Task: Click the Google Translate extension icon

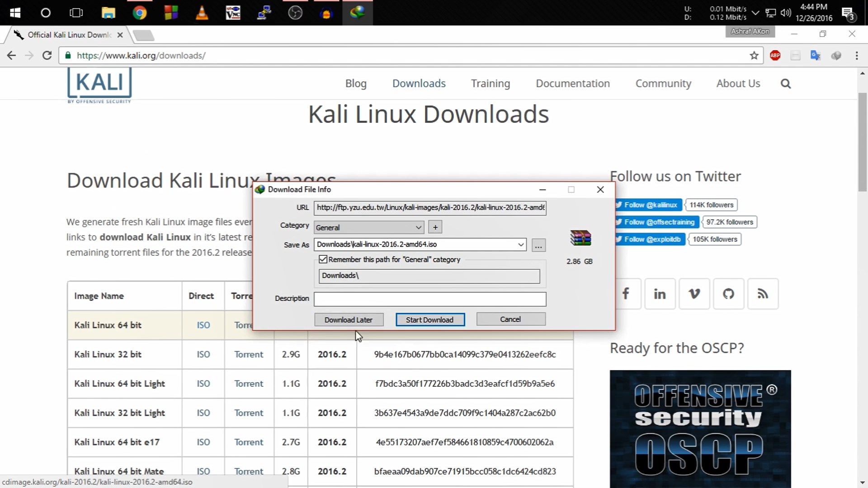Action: pos(816,55)
